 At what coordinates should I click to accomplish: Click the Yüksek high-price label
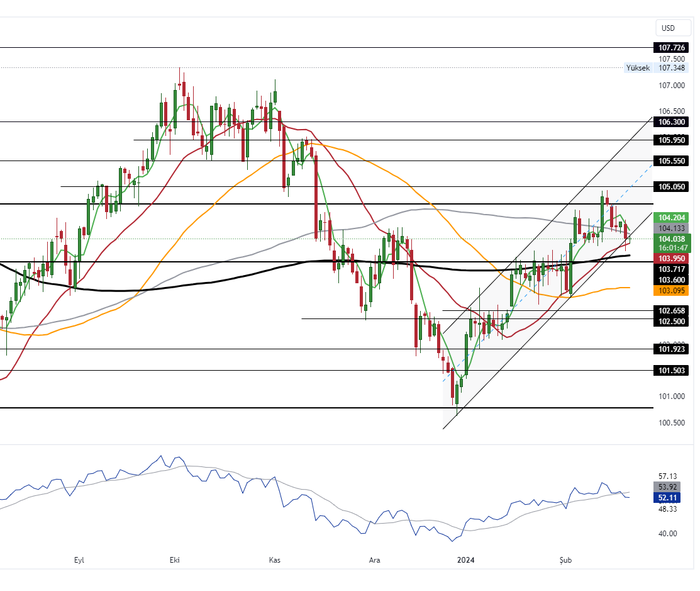[638, 68]
